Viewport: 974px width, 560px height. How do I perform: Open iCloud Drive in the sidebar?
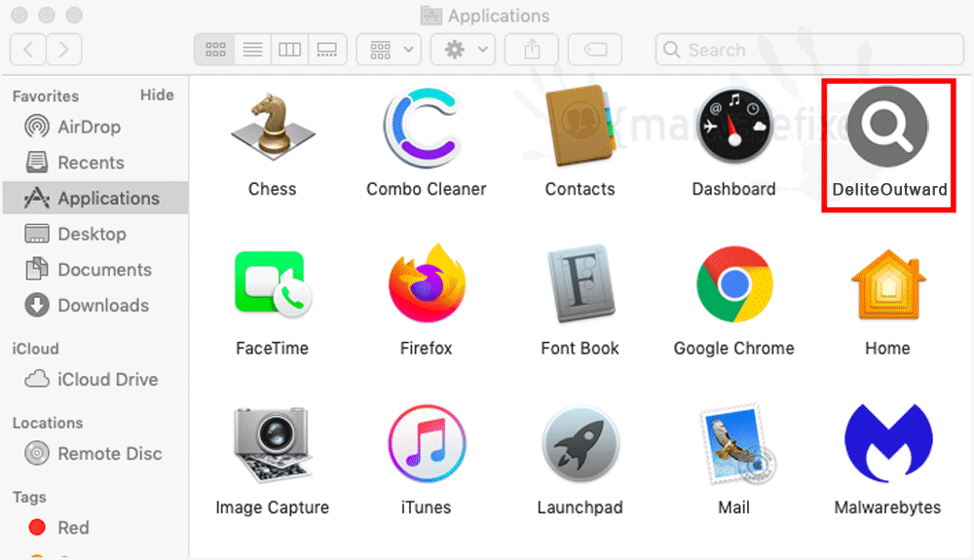click(95, 379)
